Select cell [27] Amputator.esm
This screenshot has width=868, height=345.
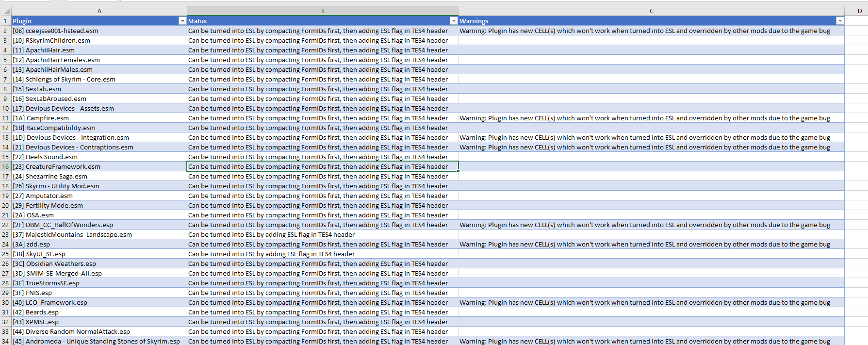click(x=99, y=196)
